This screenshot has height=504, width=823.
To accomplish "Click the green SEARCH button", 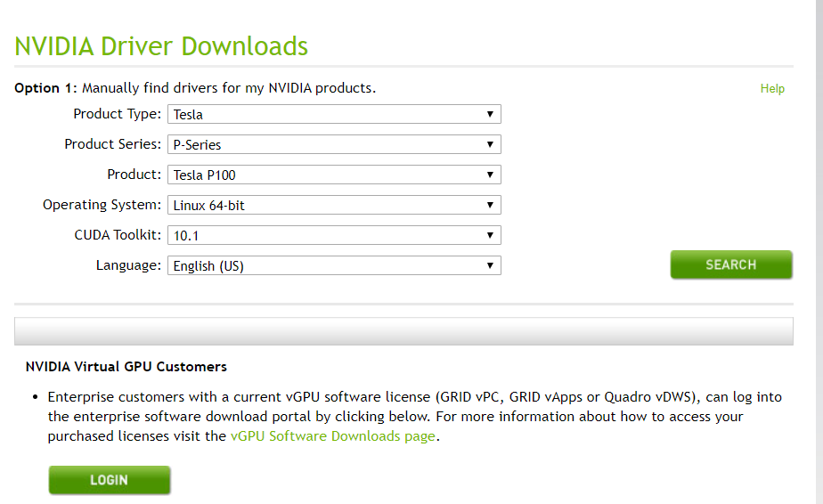I will click(731, 264).
